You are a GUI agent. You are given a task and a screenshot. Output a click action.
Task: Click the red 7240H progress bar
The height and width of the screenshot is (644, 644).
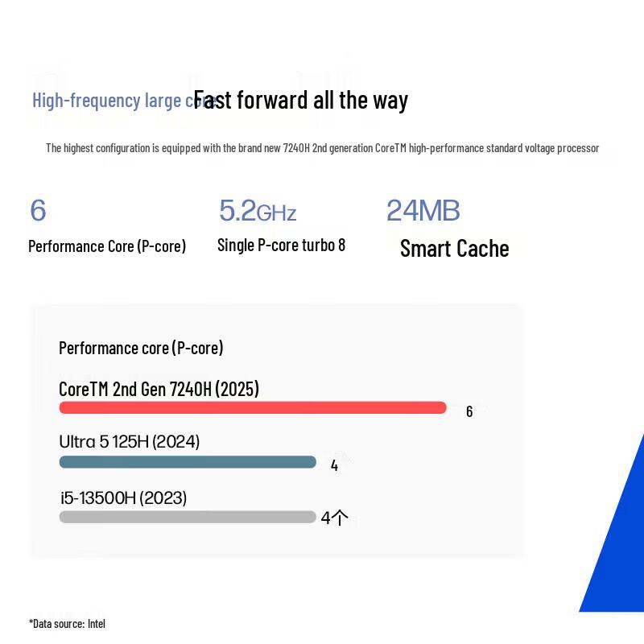point(253,407)
